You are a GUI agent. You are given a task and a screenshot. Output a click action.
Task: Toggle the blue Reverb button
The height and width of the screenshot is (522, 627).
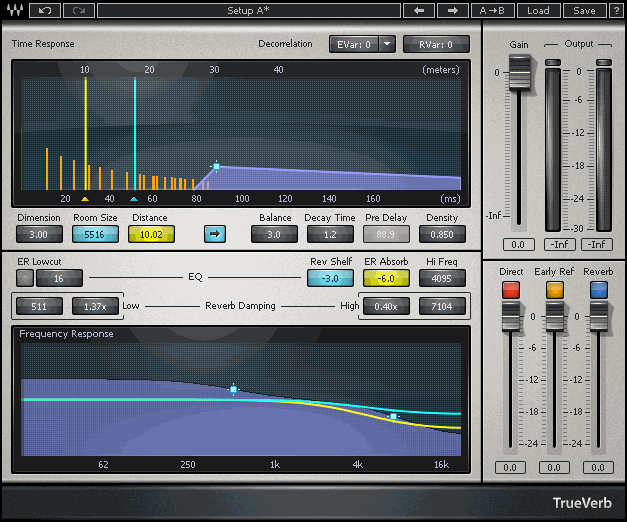(599, 290)
